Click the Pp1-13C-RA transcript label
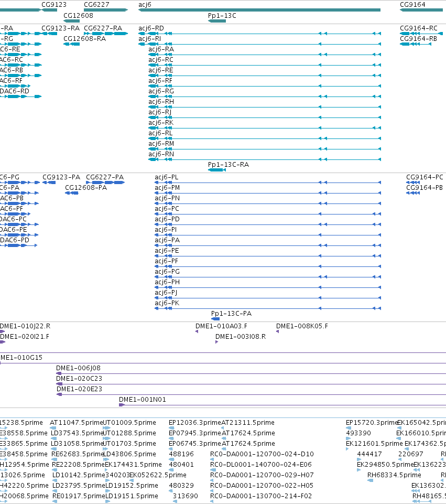 (229, 165)
